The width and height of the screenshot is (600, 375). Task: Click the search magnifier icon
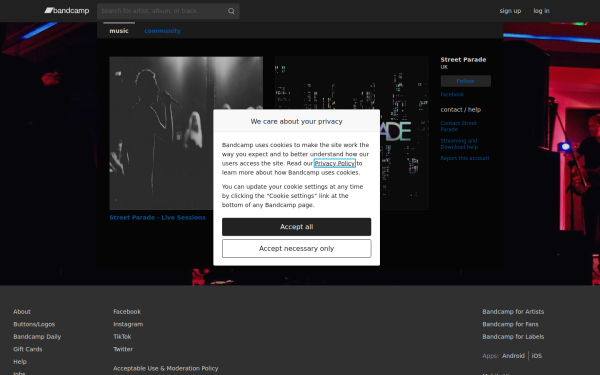(231, 11)
